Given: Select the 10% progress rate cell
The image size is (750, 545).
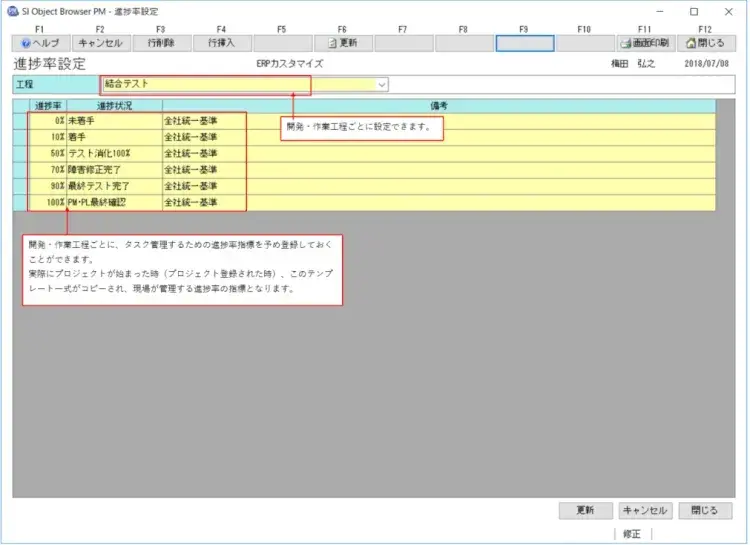Looking at the screenshot, I should coord(48,137).
